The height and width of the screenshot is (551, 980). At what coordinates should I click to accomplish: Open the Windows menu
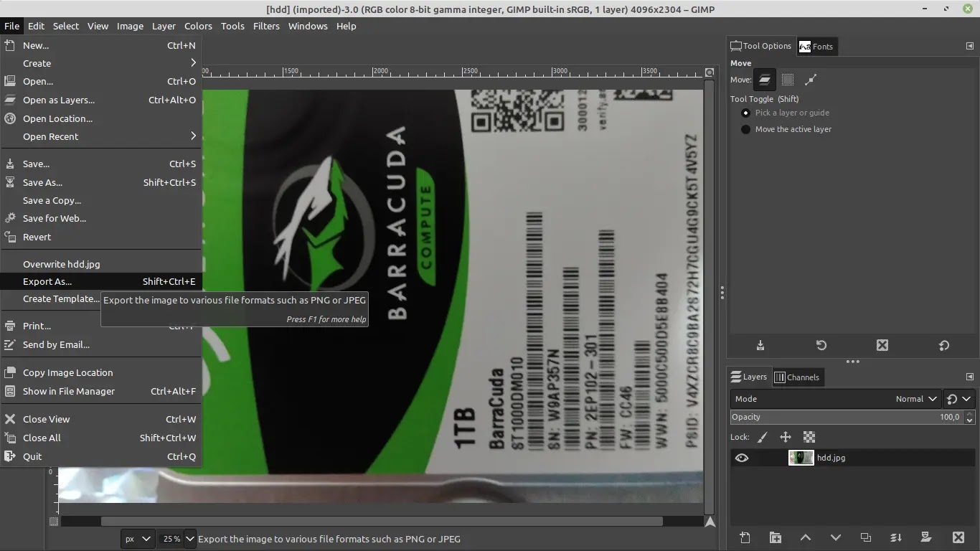(x=308, y=26)
